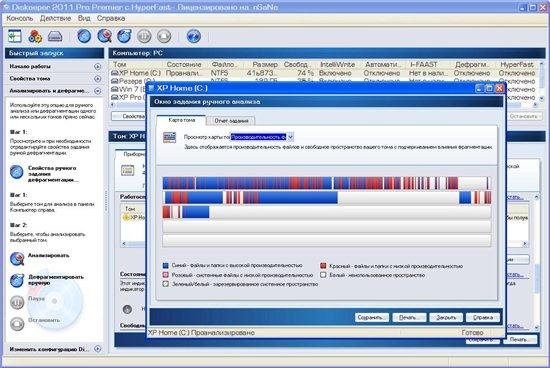This screenshot has width=550, height=368.
Task: Click the Анализировать icon in the sidebar
Action: coord(17,259)
